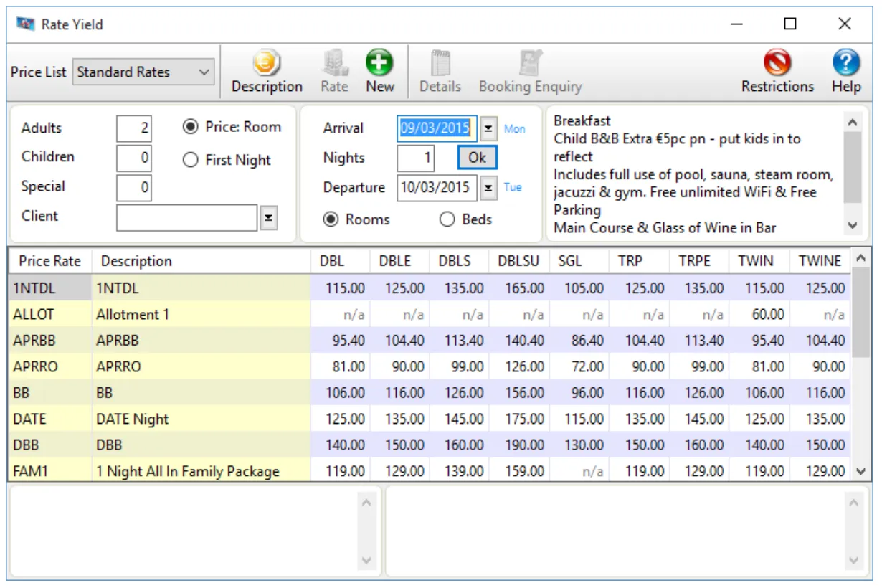882x588 pixels.
Task: Open the Arrival date picker dropdown
Action: click(489, 128)
